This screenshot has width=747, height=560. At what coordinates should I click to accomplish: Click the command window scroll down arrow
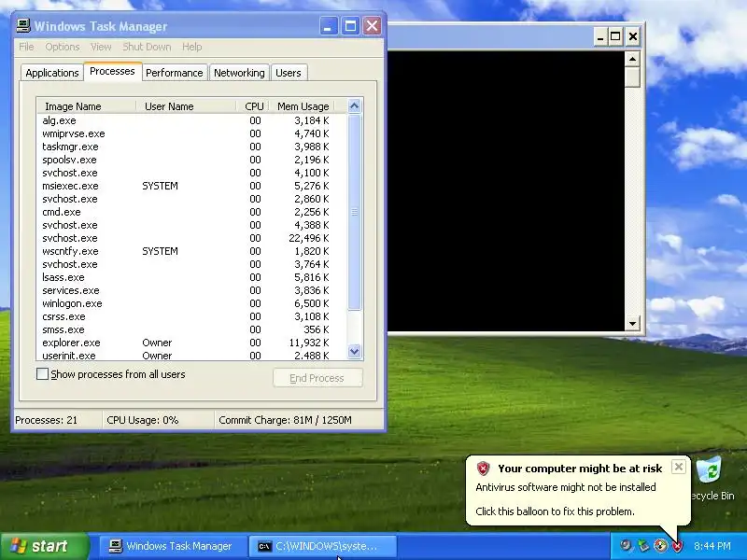pos(632,323)
